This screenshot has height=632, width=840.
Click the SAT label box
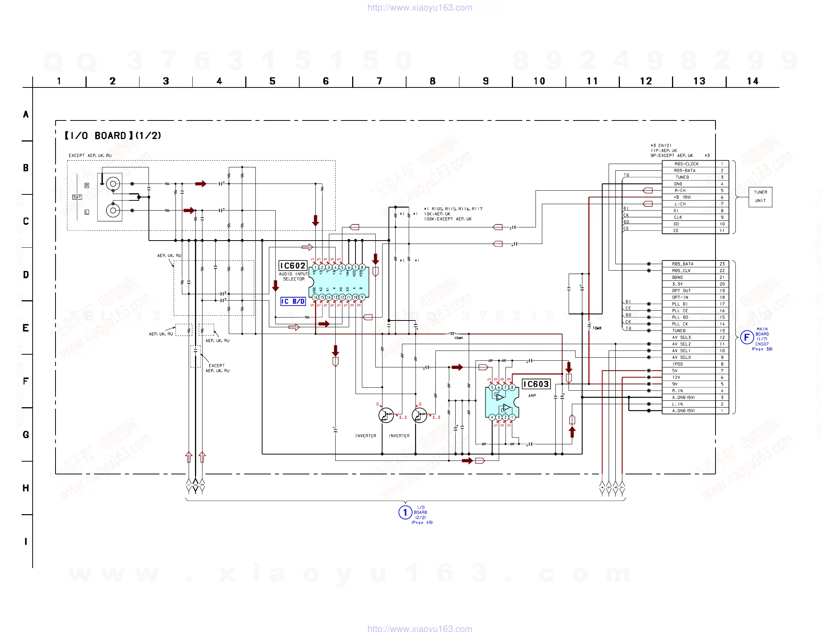(x=77, y=197)
